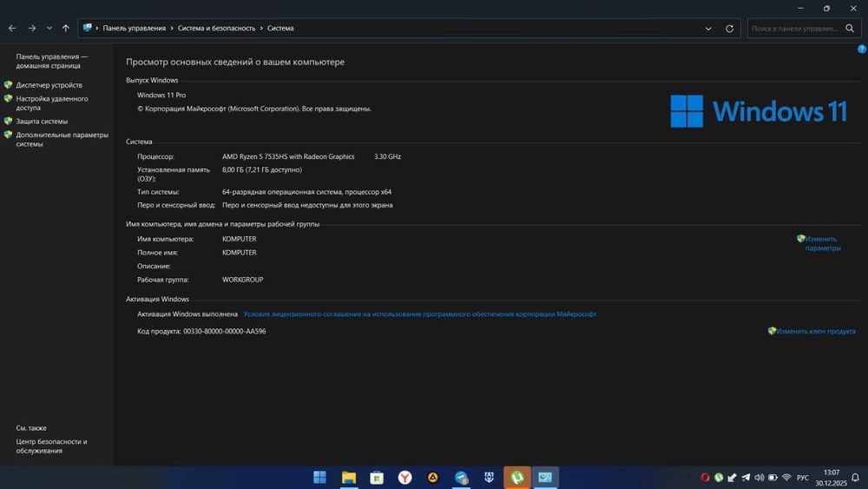The width and height of the screenshot is (868, 489).
Task: Click the Telegram icon in system tray
Action: pos(746,478)
